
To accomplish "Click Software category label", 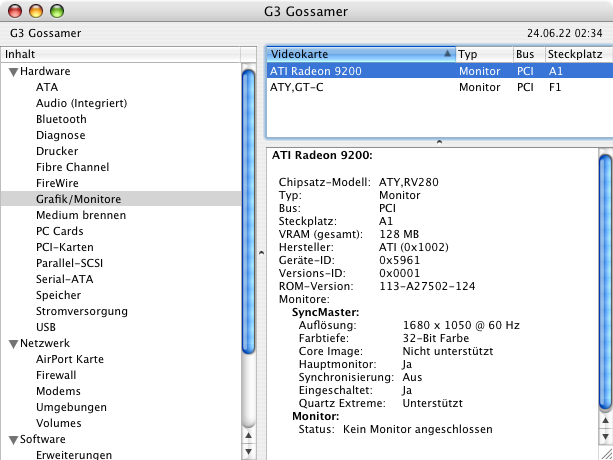I will pos(43,439).
